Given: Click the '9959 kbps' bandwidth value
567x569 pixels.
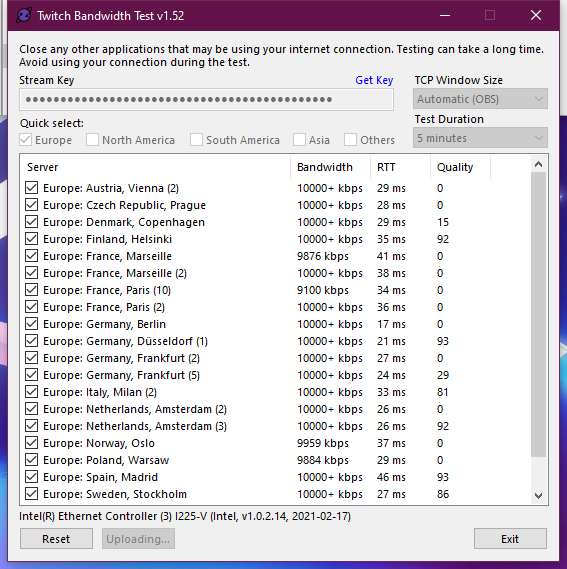Looking at the screenshot, I should point(323,443).
